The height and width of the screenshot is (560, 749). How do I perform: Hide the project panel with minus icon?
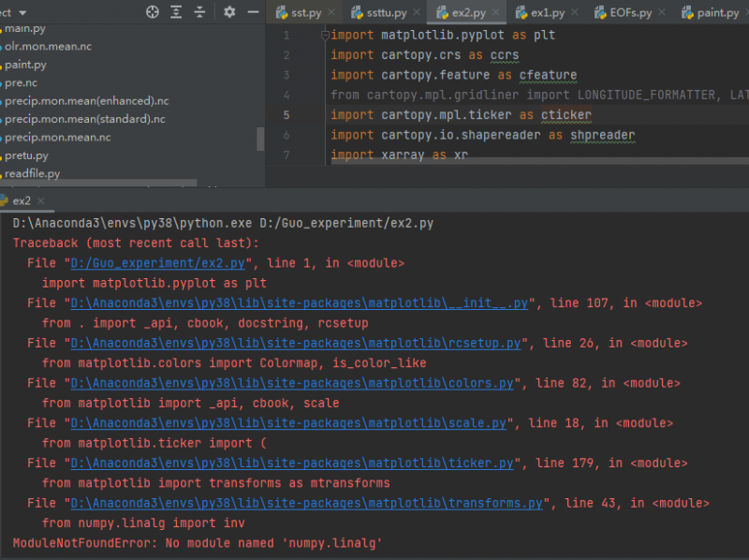point(253,12)
